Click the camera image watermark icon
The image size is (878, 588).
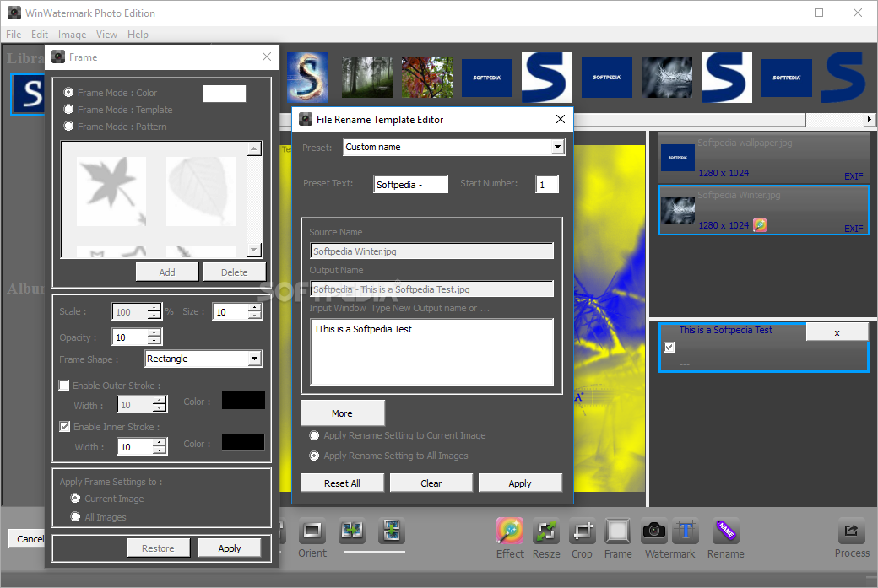click(653, 531)
